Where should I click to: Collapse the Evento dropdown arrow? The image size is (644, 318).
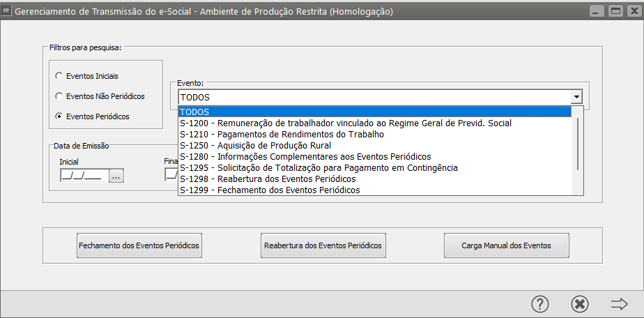(576, 98)
